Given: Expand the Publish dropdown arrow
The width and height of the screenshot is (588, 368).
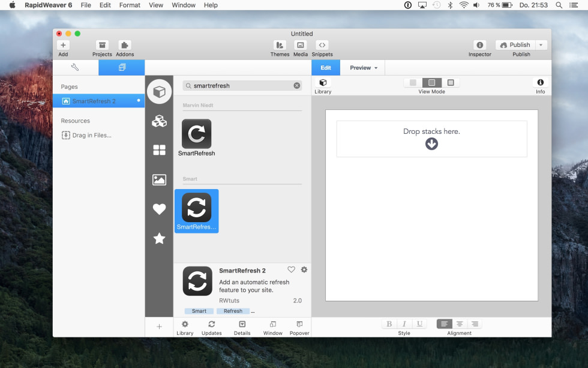Looking at the screenshot, I should 541,45.
